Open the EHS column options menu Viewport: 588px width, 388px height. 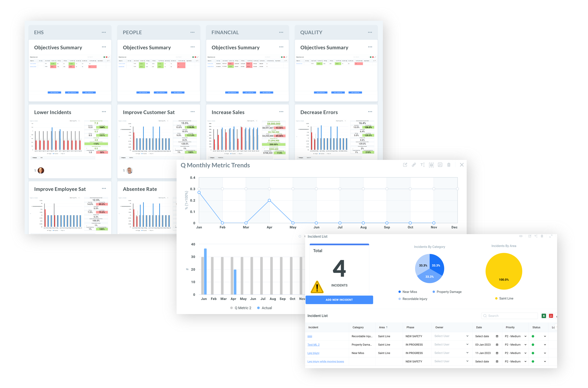(x=104, y=32)
